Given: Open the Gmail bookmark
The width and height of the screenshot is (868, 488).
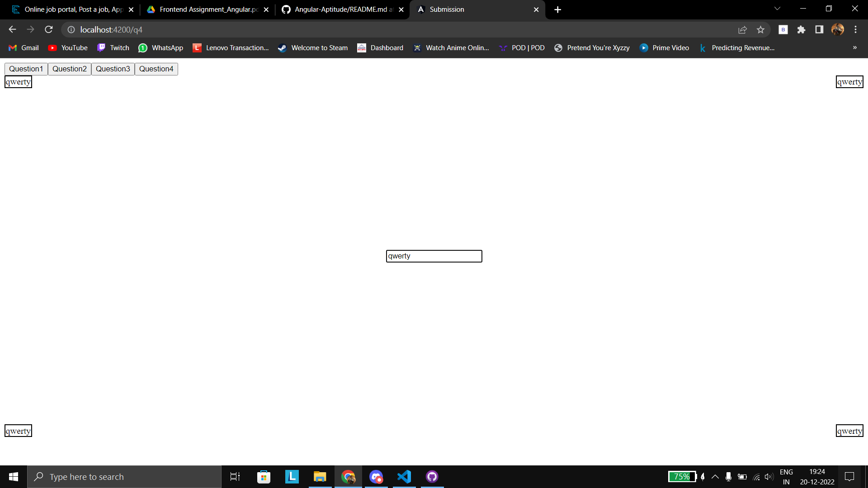Looking at the screenshot, I should [x=23, y=47].
